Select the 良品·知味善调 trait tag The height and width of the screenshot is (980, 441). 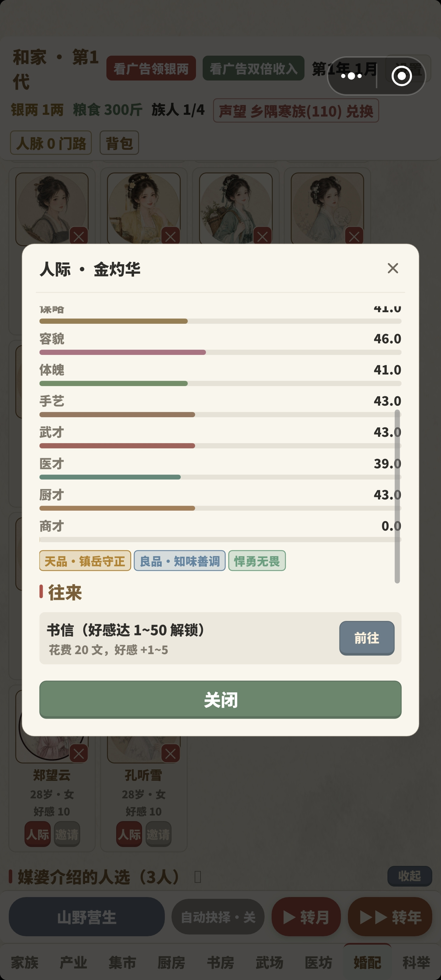[x=180, y=561]
